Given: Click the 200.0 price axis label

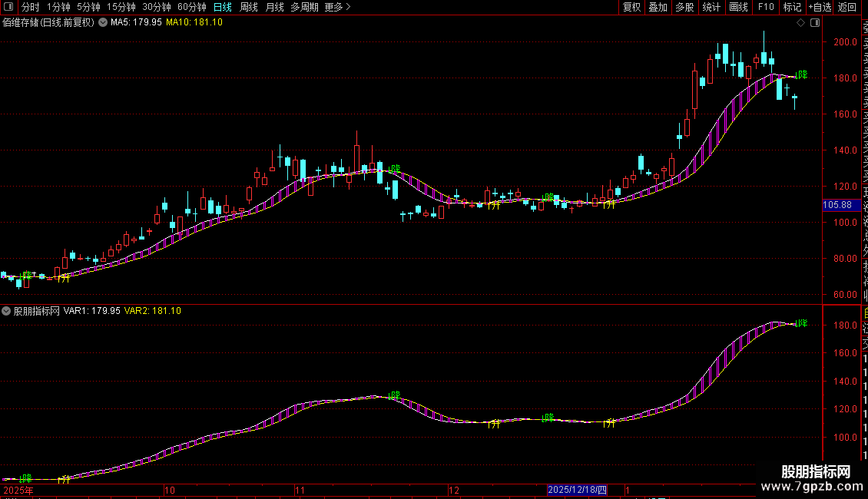Looking at the screenshot, I should click(845, 42).
